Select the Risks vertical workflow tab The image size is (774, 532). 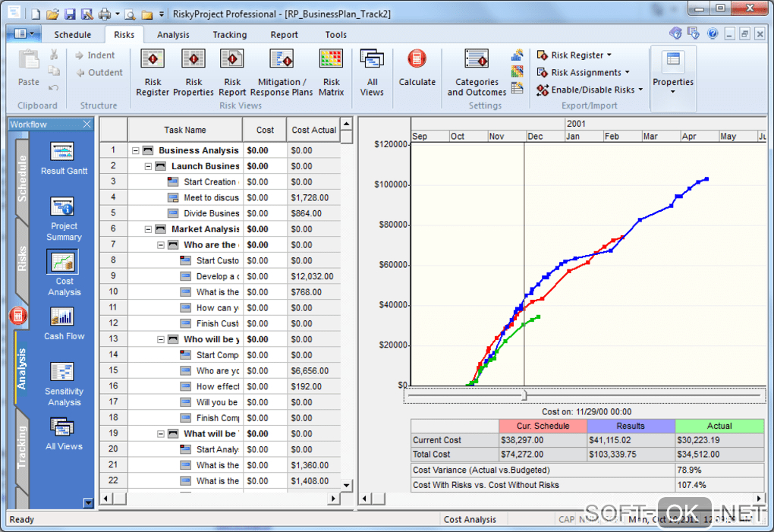coord(22,260)
